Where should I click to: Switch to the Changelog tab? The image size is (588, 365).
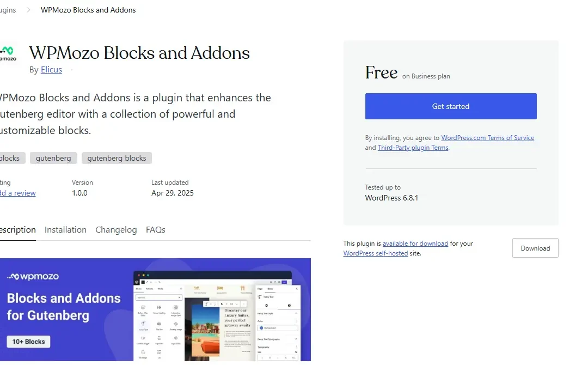click(x=116, y=229)
